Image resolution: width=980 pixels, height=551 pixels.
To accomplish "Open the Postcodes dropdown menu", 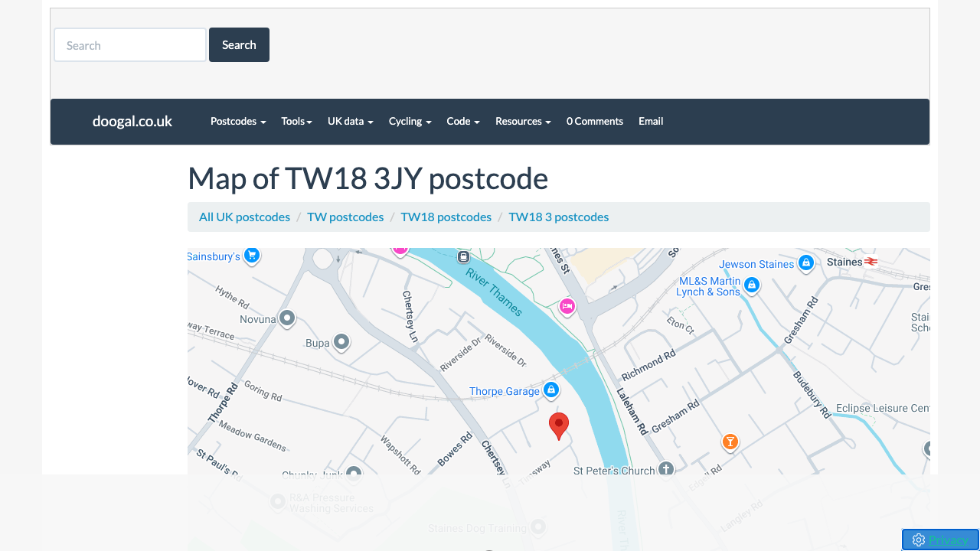I will 237,121.
